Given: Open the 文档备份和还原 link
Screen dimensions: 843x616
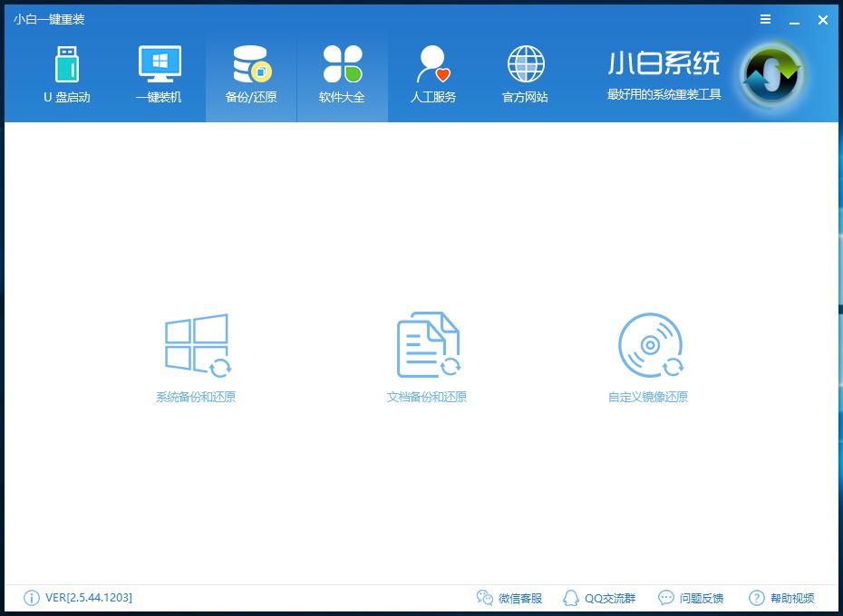Looking at the screenshot, I should (x=427, y=397).
